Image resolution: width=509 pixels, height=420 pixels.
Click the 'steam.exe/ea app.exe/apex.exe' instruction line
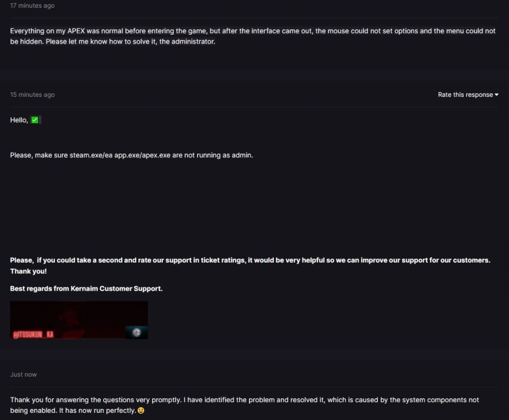(x=132, y=155)
